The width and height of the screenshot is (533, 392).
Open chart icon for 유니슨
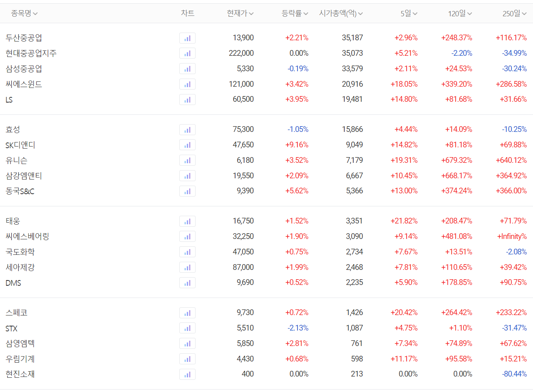coord(187,160)
